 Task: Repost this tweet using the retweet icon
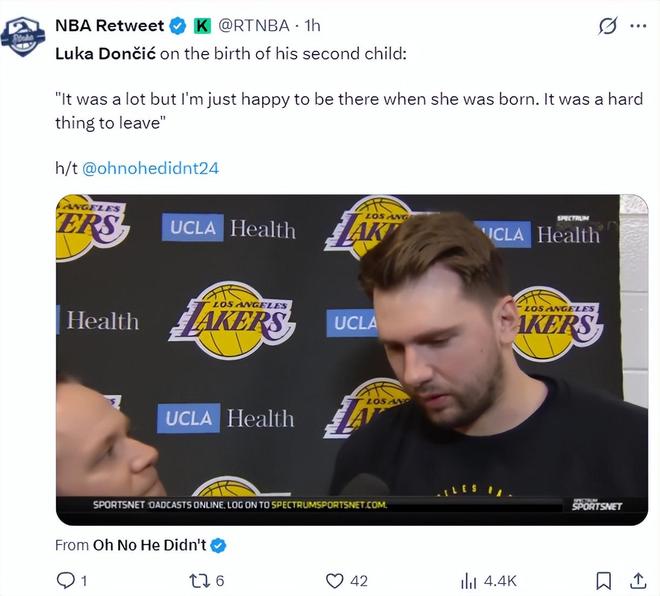198,580
